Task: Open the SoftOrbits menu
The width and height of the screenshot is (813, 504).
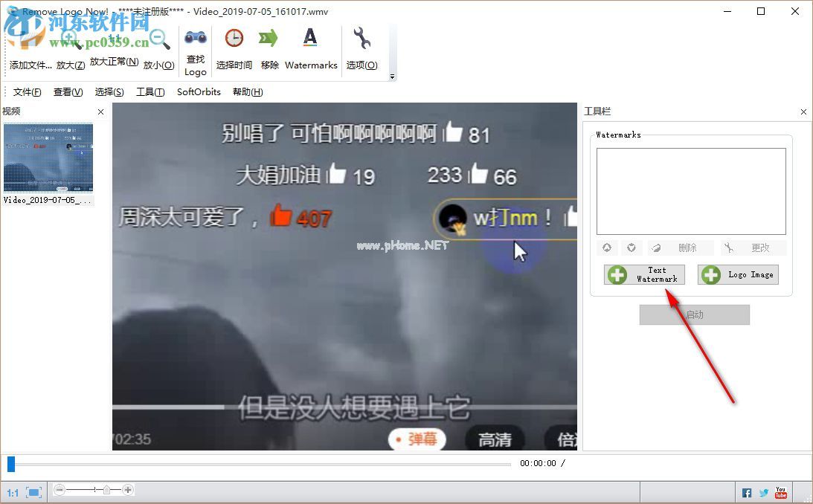Action: coord(198,91)
